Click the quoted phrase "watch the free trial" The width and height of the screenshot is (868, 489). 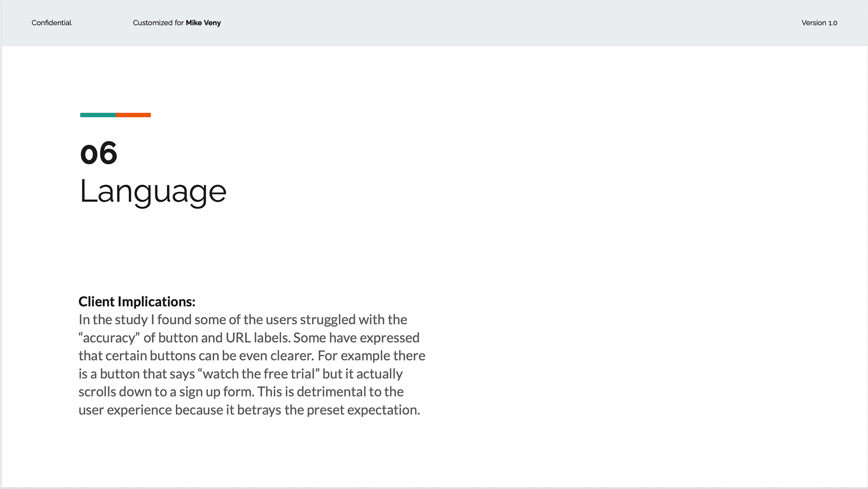[x=259, y=374]
